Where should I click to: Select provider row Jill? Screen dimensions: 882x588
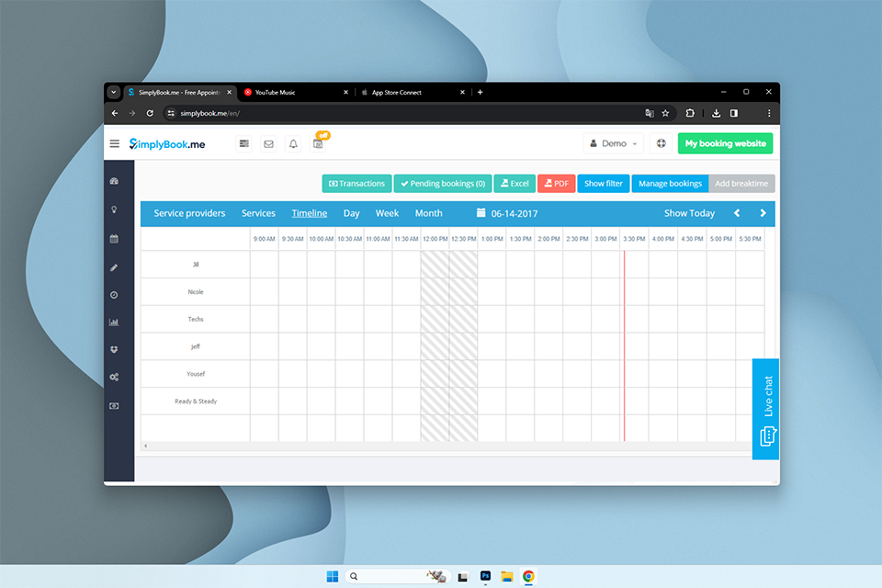195,265
